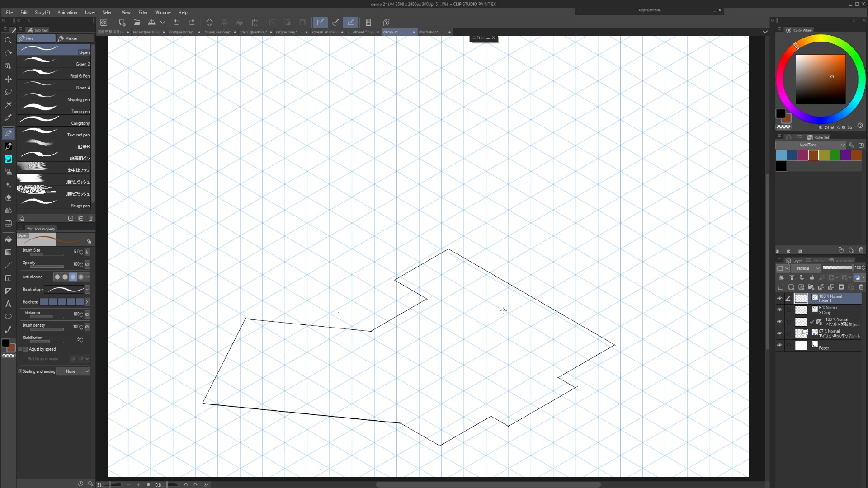Choose the Calligraphy pen sub tool
Image resolution: width=868 pixels, height=488 pixels.
point(54,120)
